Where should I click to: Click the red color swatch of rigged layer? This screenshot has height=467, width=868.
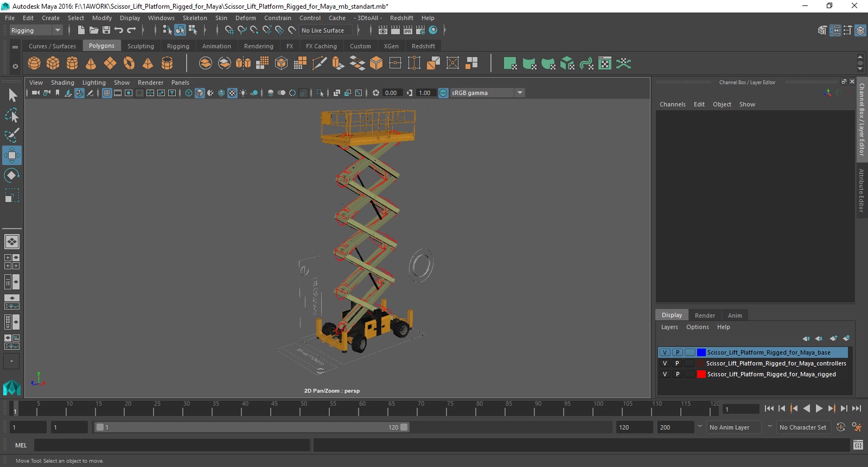point(701,374)
